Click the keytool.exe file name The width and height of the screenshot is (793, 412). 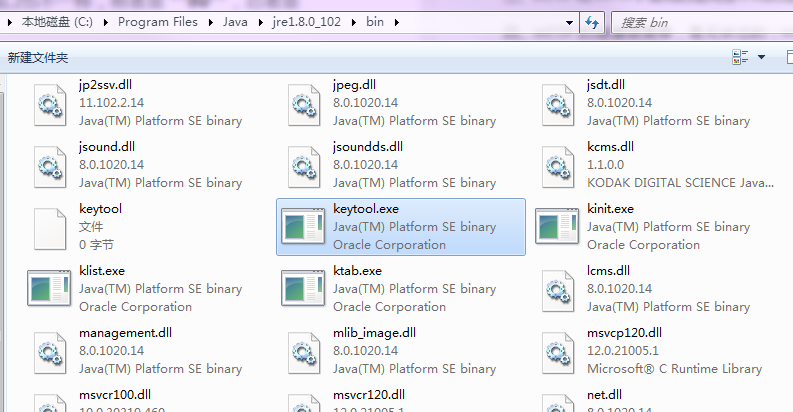click(x=366, y=209)
